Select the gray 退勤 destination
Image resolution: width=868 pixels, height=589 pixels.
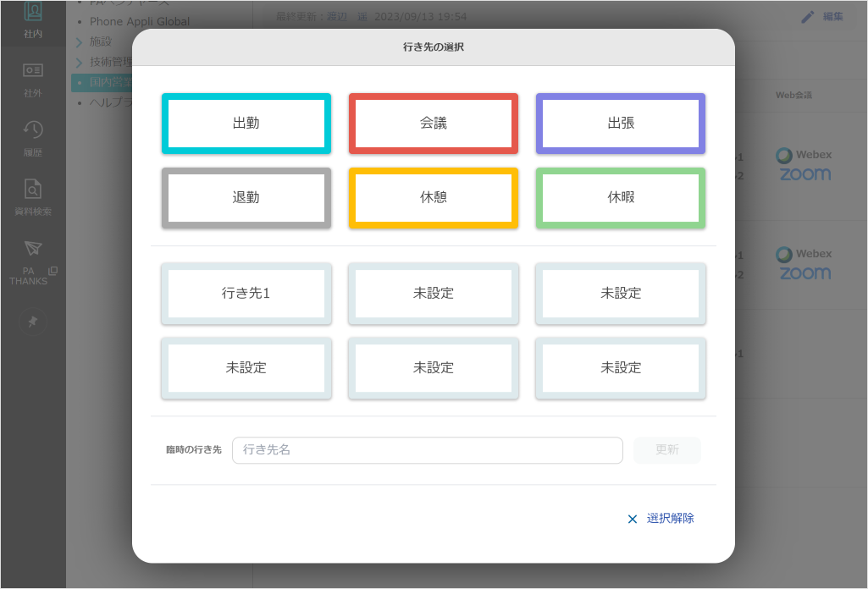[x=246, y=198]
